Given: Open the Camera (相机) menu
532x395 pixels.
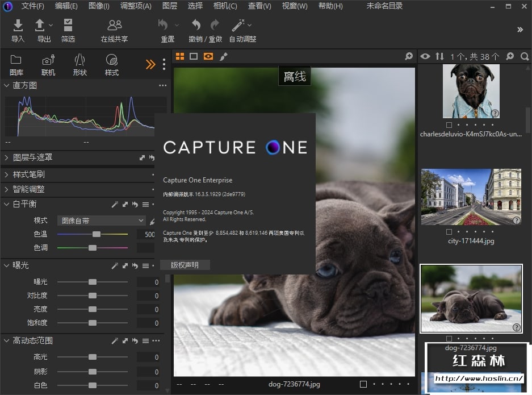Looking at the screenshot, I should coord(225,6).
